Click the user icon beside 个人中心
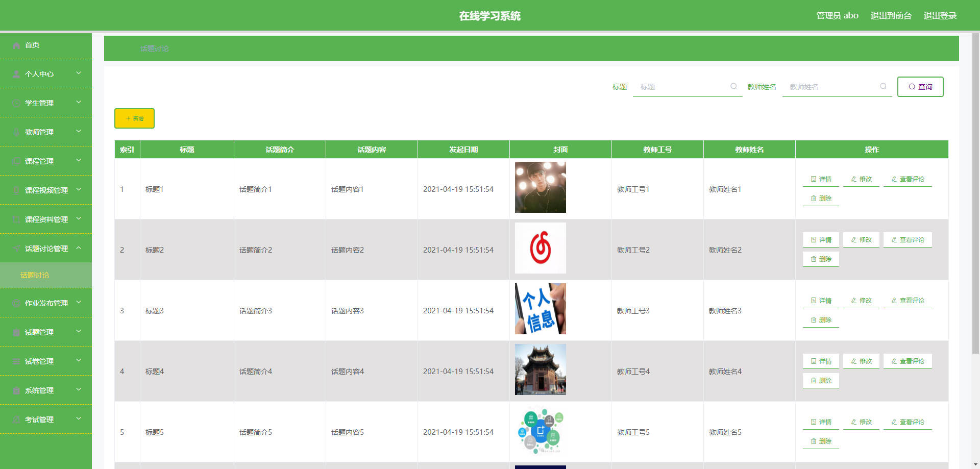 [16, 74]
